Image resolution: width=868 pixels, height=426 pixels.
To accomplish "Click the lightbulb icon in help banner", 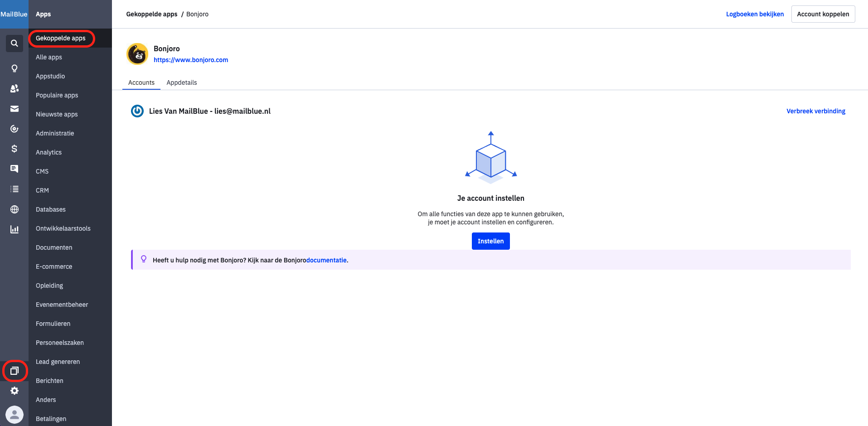I will [x=144, y=259].
